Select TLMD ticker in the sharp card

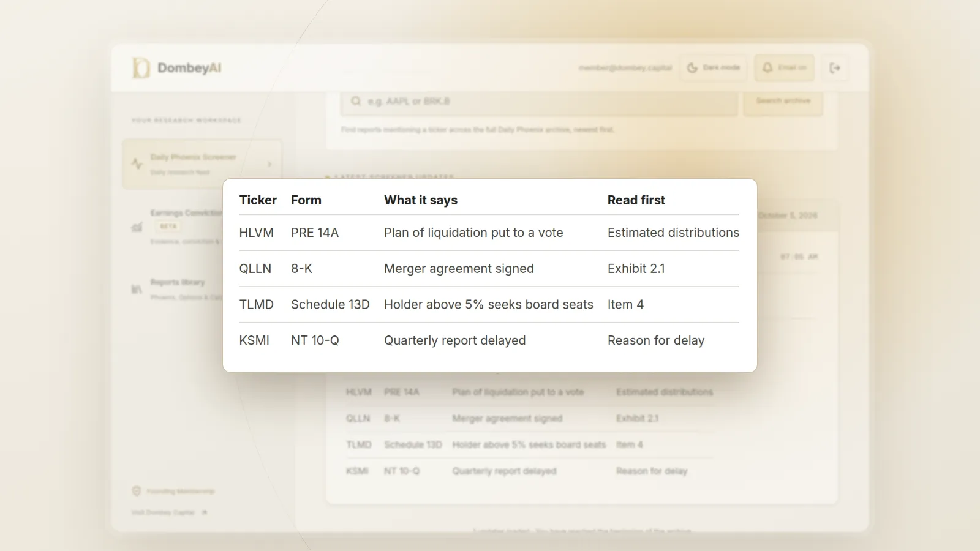tap(257, 305)
